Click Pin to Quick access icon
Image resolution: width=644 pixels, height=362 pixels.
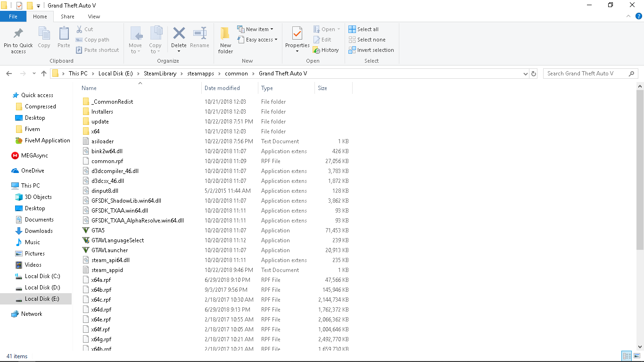click(18, 34)
